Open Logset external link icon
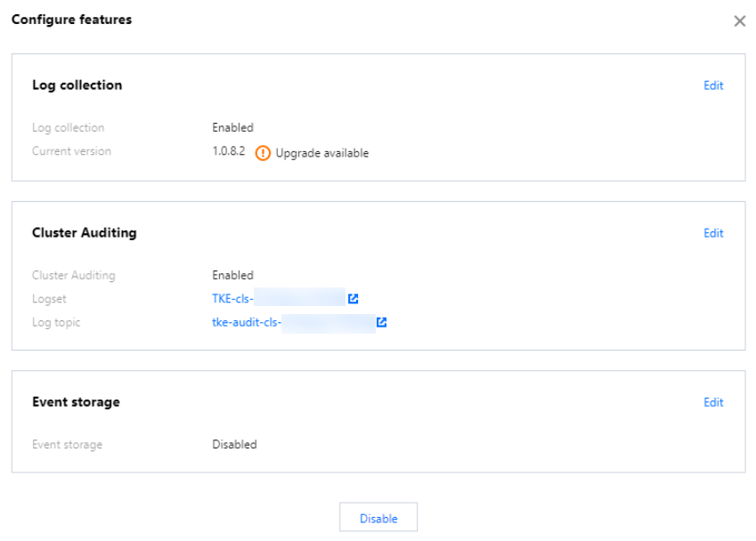The width and height of the screenshot is (756, 541). point(354,299)
